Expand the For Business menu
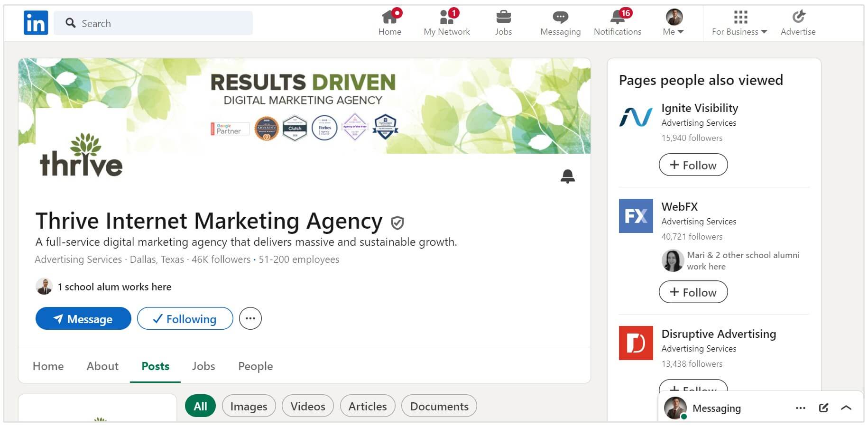Image resolution: width=868 pixels, height=427 pixels. click(x=739, y=23)
